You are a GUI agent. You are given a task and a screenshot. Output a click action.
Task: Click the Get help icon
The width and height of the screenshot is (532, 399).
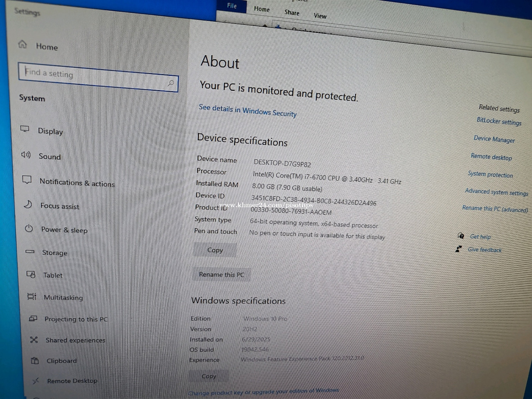coord(461,236)
